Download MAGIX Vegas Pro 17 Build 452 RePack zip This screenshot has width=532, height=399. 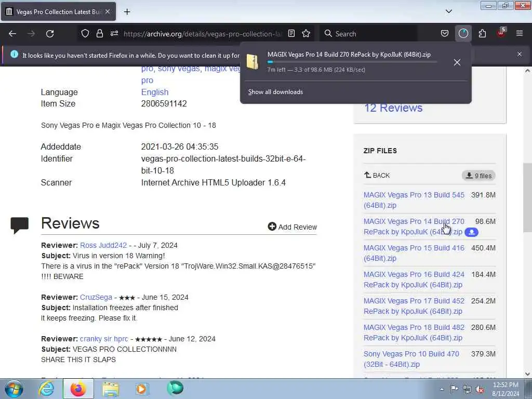[414, 306]
